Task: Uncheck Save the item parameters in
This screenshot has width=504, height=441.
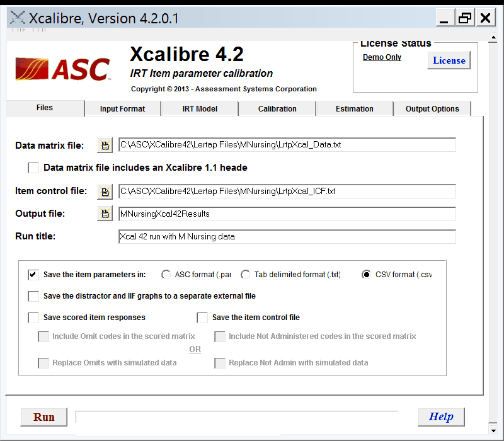Action: click(33, 275)
